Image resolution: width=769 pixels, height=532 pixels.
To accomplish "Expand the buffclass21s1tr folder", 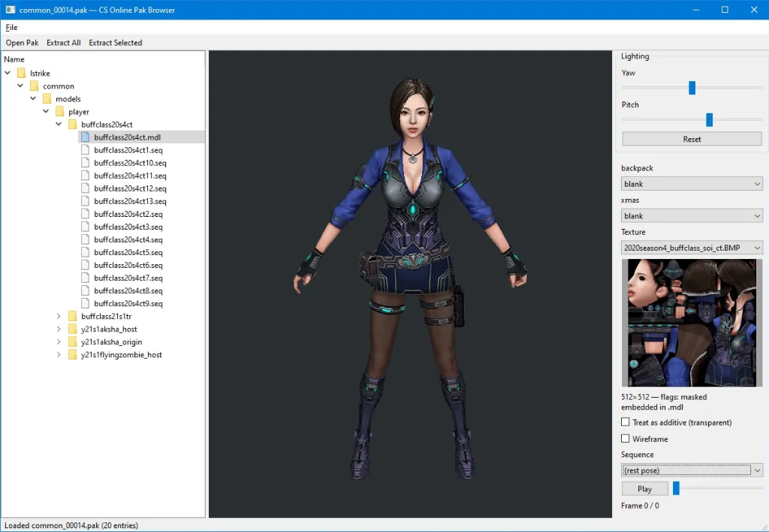I will pos(59,317).
